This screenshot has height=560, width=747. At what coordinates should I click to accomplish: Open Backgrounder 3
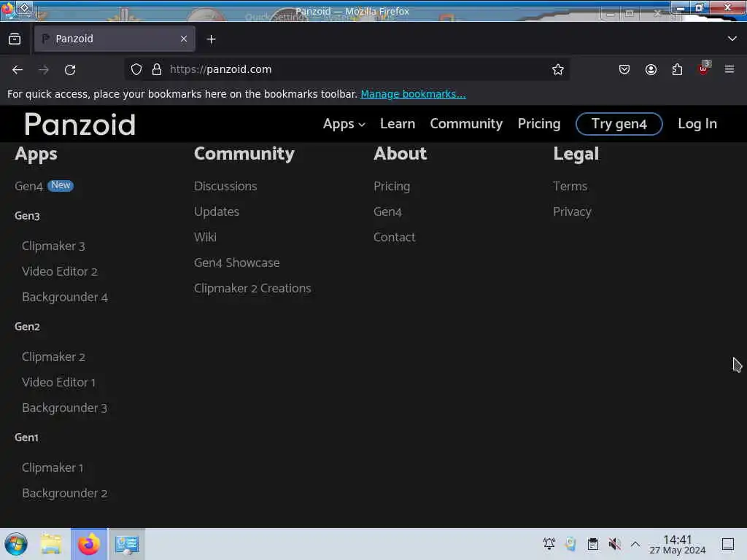[64, 408]
